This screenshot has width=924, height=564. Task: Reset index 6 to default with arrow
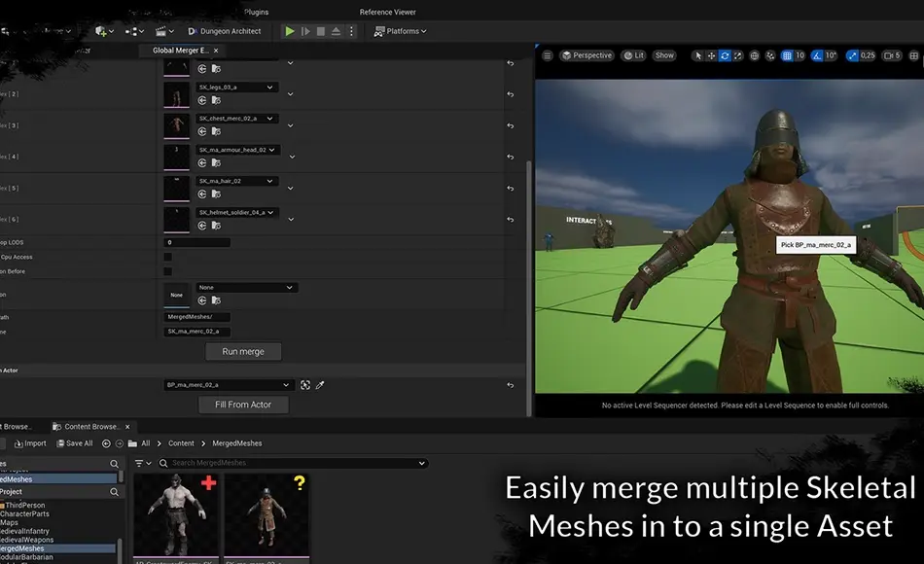(511, 219)
